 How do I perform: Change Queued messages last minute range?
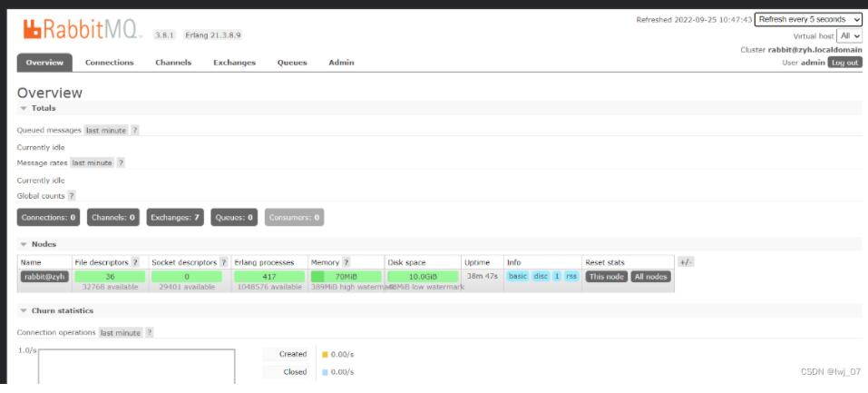(x=106, y=131)
